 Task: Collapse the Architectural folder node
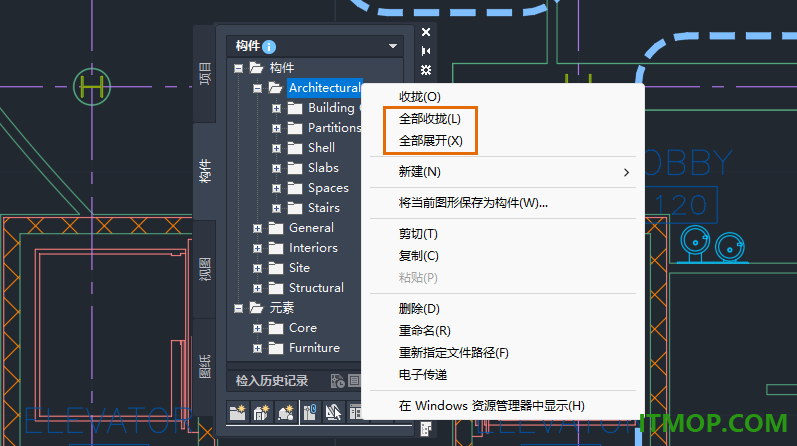(x=257, y=88)
